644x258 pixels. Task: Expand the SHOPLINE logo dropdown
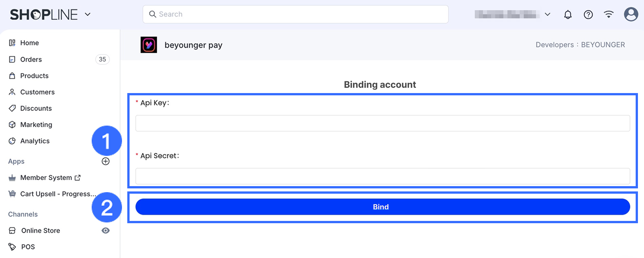click(88, 14)
